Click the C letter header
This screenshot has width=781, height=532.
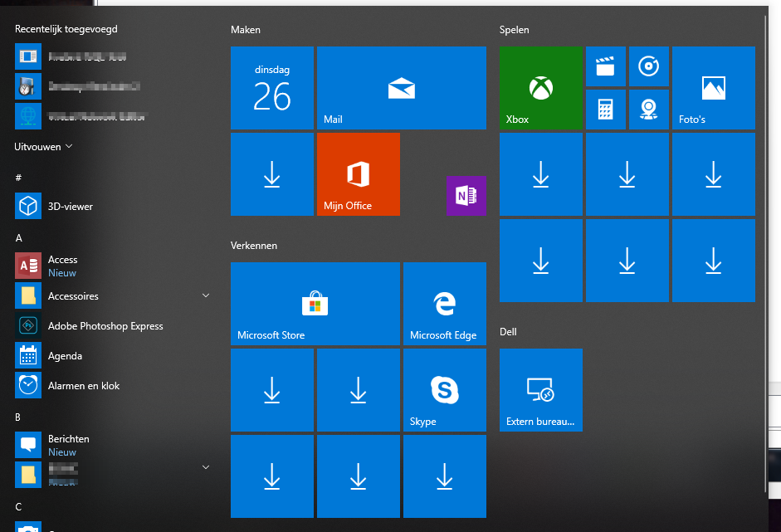18,506
